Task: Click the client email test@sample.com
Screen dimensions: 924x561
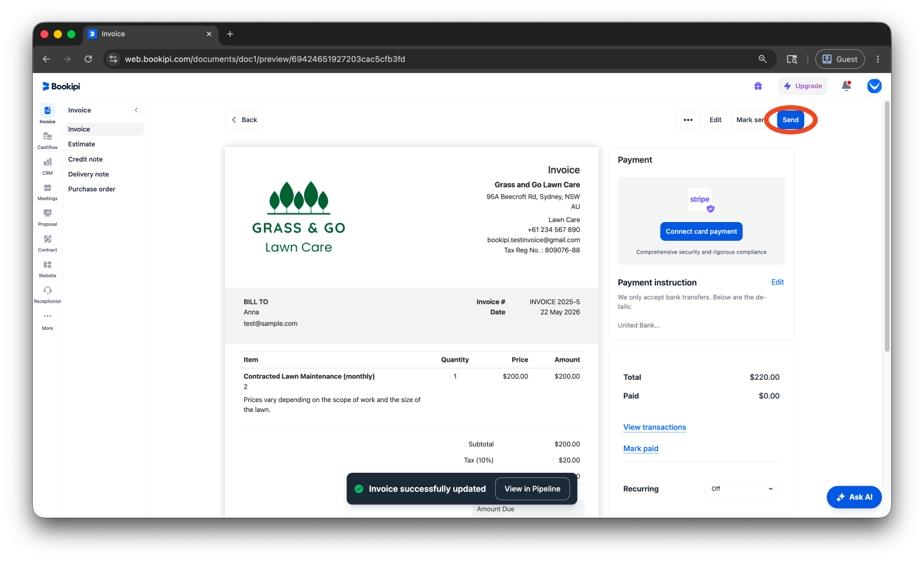Action: click(x=270, y=324)
